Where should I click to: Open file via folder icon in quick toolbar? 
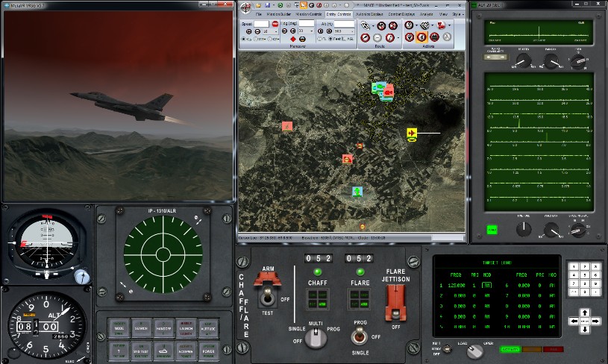(x=259, y=5)
